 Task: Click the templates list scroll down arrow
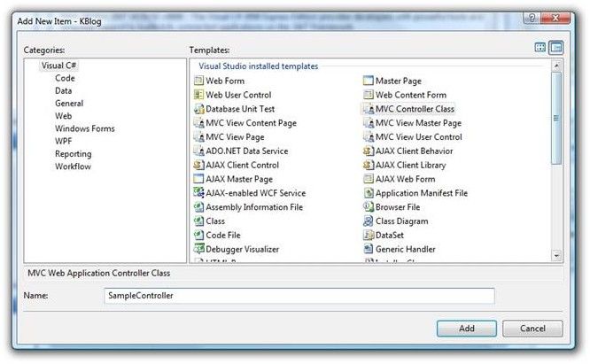click(x=556, y=256)
